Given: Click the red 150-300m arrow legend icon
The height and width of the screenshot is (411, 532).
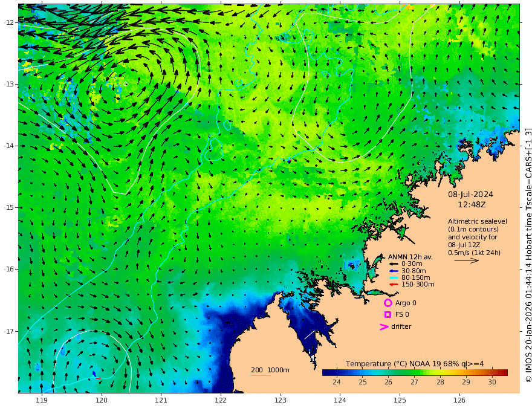Looking at the screenshot, I should click(x=393, y=284).
